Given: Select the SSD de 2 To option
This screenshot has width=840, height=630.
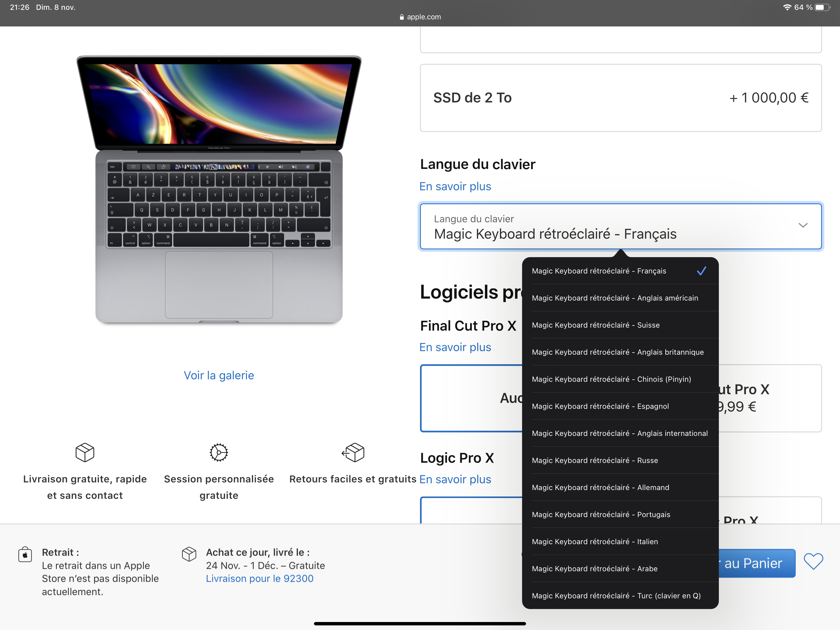Looking at the screenshot, I should click(620, 98).
